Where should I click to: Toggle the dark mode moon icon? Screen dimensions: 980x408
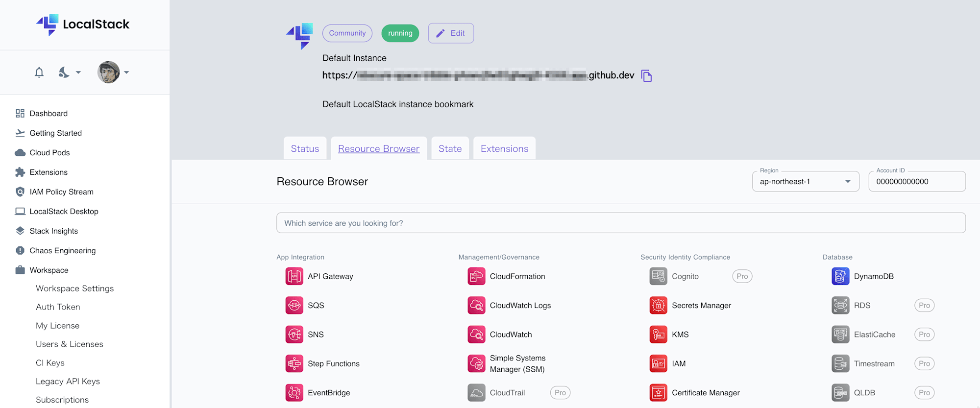pos(64,72)
